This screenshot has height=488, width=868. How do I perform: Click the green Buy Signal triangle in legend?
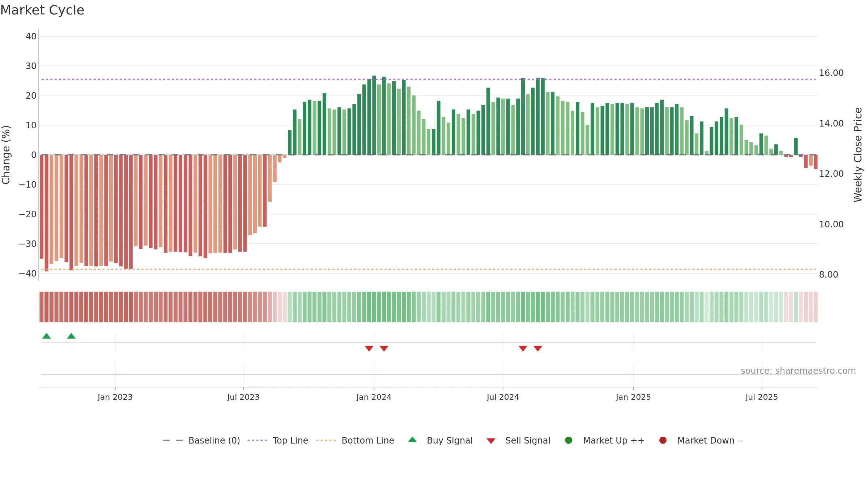[412, 440]
